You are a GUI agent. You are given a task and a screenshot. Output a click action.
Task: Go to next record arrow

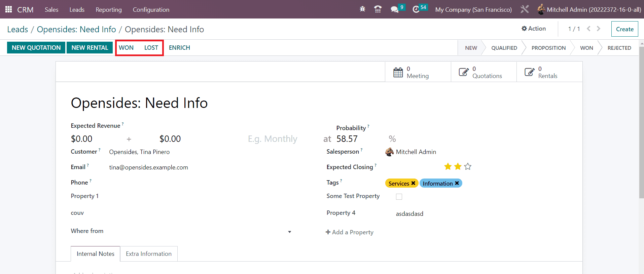pos(599,29)
